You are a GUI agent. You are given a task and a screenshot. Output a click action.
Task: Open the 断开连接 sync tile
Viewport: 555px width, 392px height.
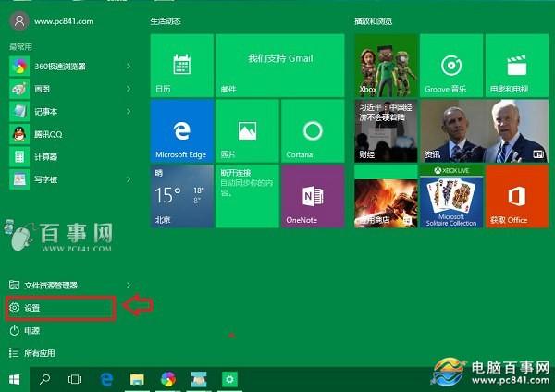point(247,196)
